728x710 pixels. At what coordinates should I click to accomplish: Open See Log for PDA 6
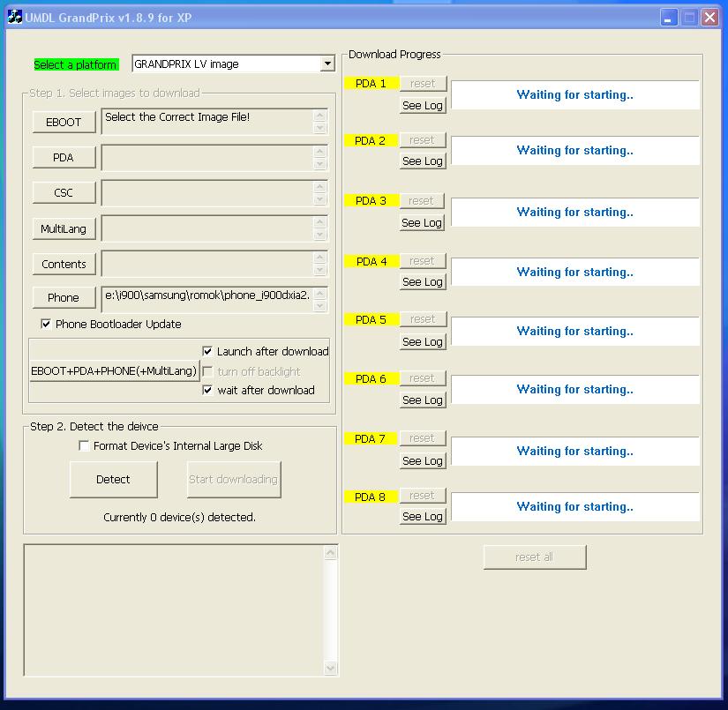pyautogui.click(x=423, y=400)
